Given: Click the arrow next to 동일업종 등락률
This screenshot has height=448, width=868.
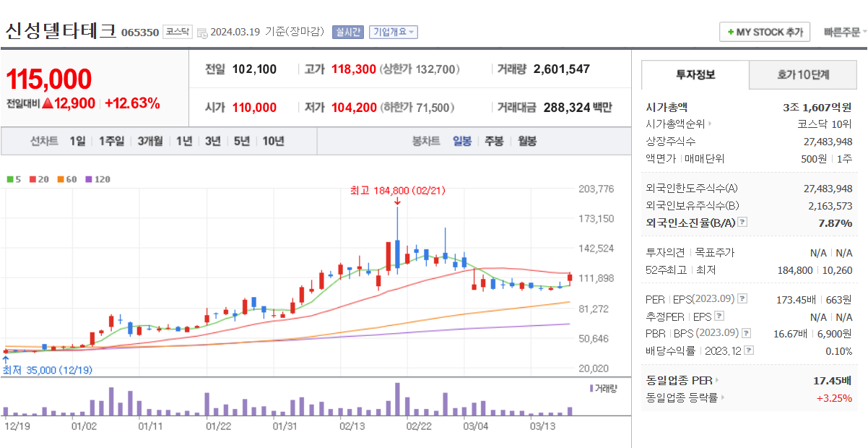Looking at the screenshot, I should [x=723, y=397].
